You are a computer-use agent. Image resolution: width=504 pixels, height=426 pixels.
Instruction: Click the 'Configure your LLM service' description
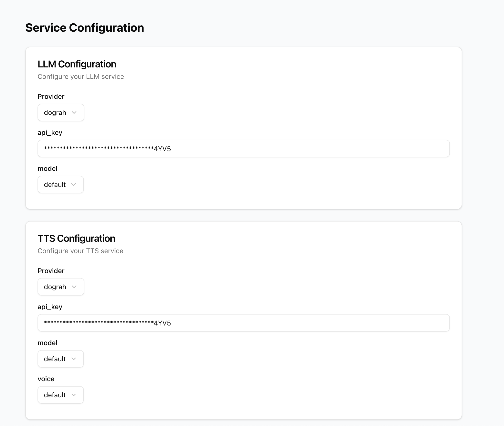[x=81, y=77]
